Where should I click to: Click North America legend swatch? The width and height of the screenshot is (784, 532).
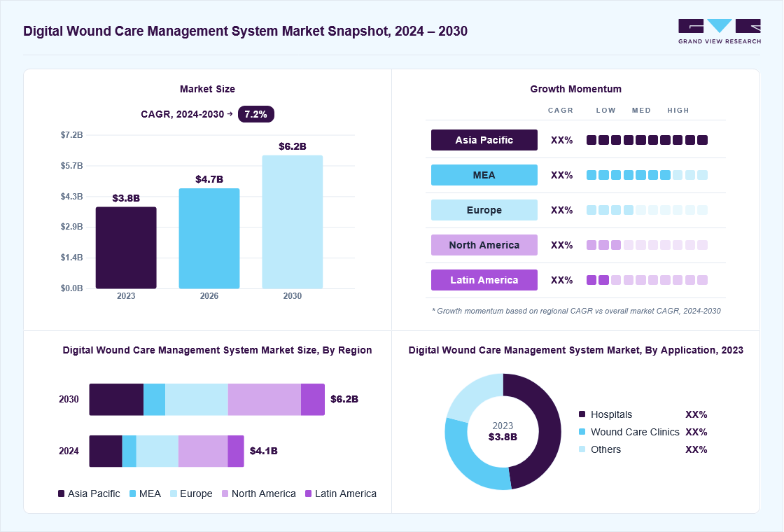pos(225,493)
